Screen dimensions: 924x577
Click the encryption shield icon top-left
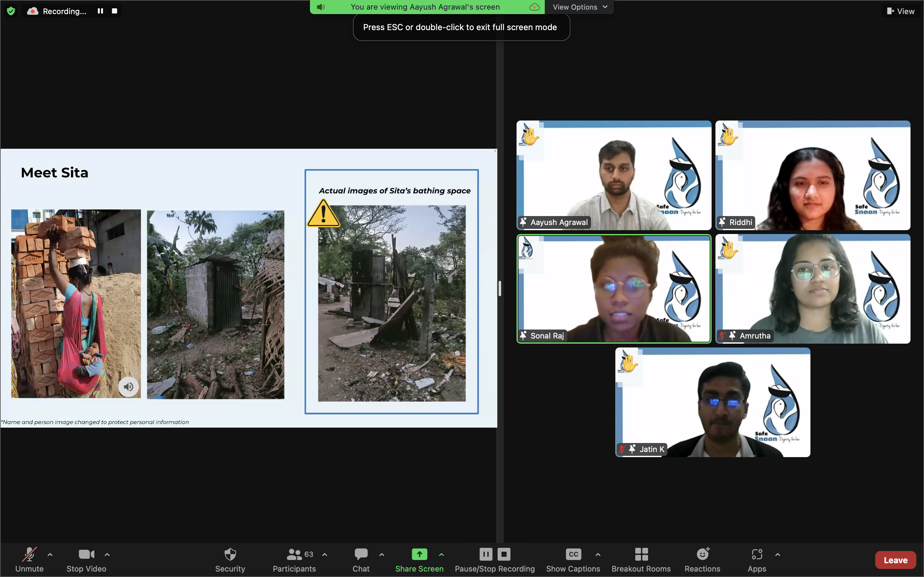pos(11,11)
